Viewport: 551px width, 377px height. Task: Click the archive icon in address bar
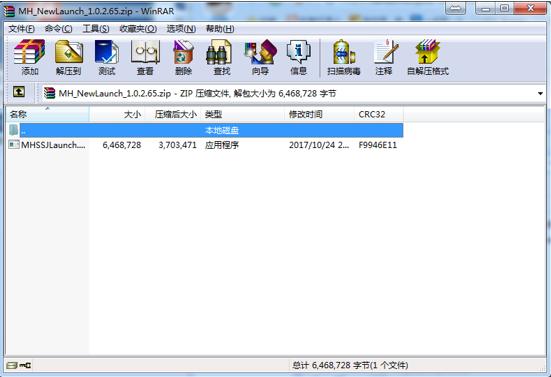coord(50,93)
